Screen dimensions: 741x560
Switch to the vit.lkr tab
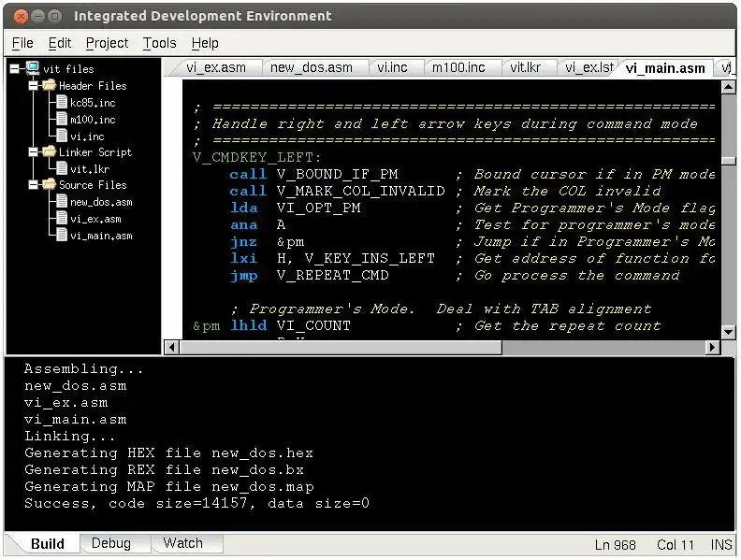(x=525, y=67)
